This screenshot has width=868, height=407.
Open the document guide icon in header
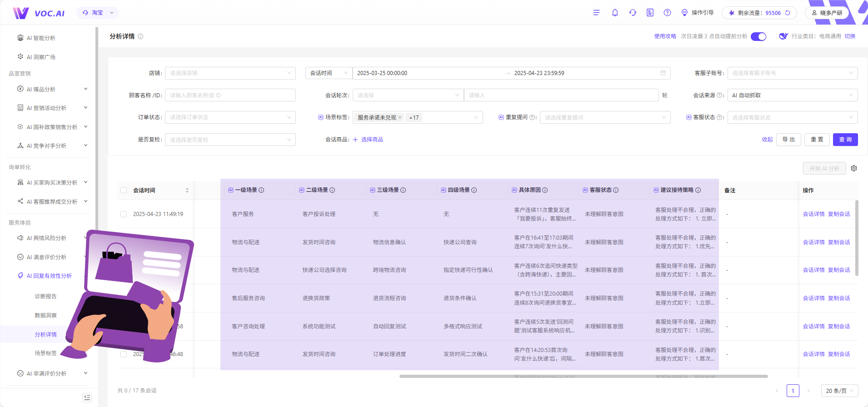pyautogui.click(x=650, y=13)
